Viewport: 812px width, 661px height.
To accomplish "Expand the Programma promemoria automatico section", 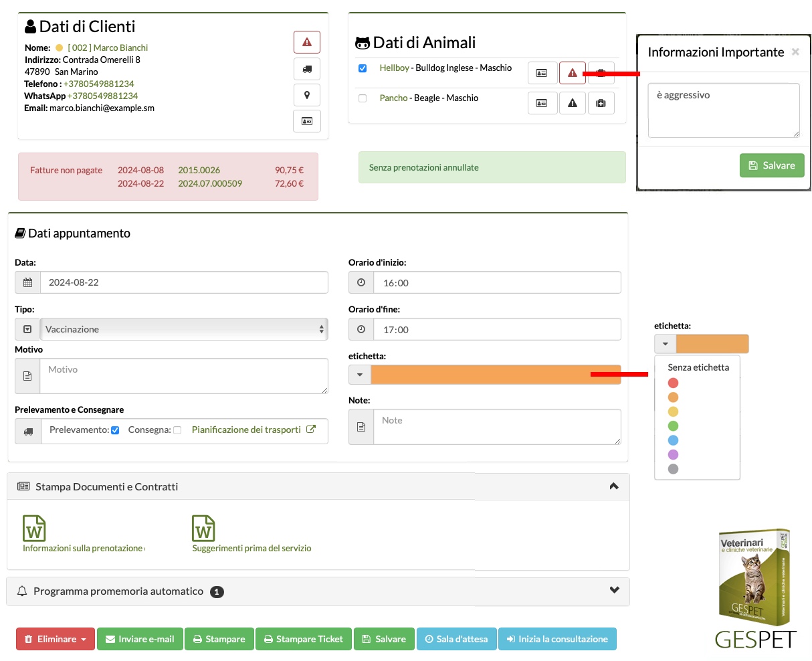I will point(615,590).
